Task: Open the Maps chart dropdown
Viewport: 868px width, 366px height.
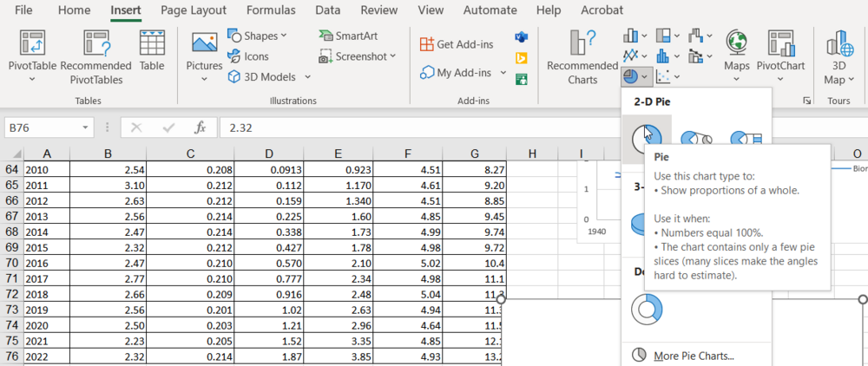Action: click(x=737, y=80)
